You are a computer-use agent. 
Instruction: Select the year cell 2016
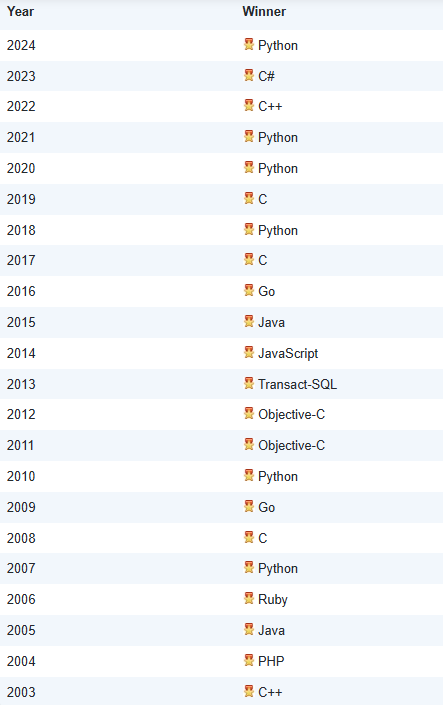click(21, 291)
